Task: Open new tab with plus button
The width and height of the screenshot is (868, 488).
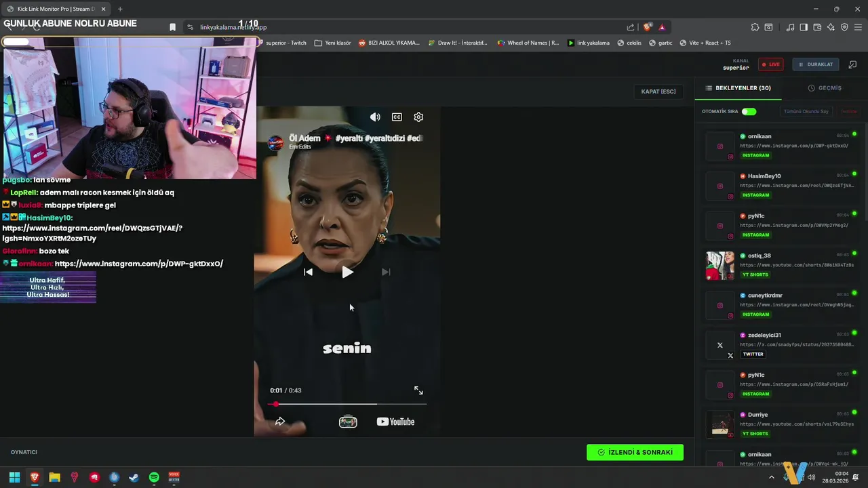Action: coord(120,9)
